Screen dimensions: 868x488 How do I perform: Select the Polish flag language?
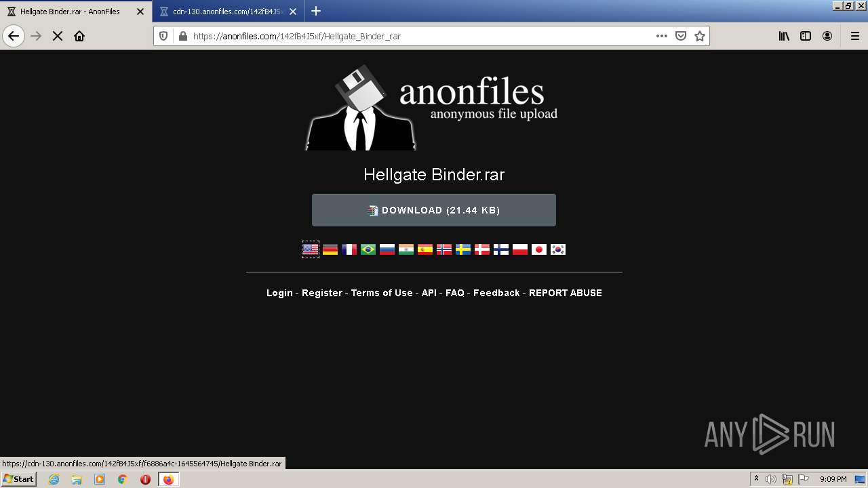point(520,249)
